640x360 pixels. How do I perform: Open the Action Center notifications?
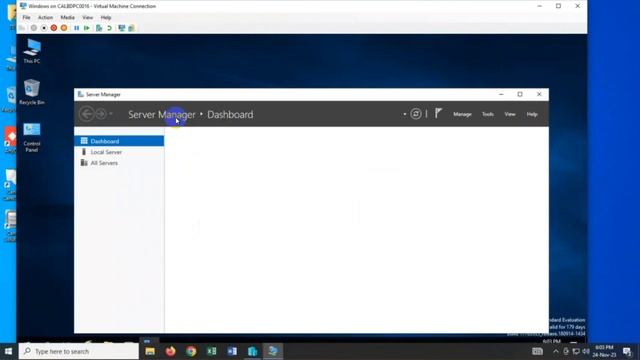click(627, 351)
